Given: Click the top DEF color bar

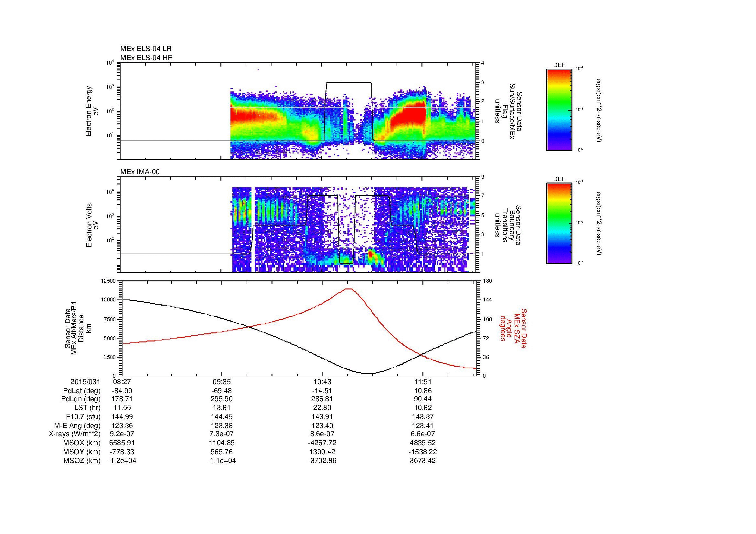Looking at the screenshot, I should tap(559, 110).
